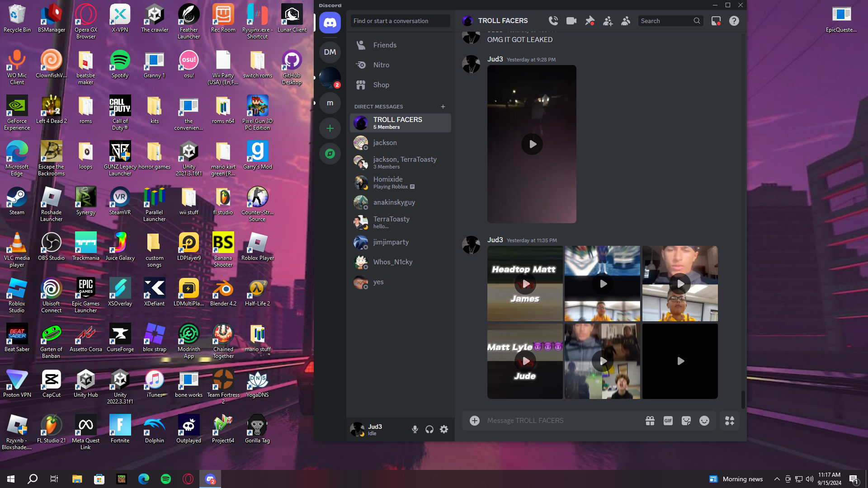The image size is (868, 488).
Task: Start a voice call in TROLL FACERS
Action: [x=553, y=21]
